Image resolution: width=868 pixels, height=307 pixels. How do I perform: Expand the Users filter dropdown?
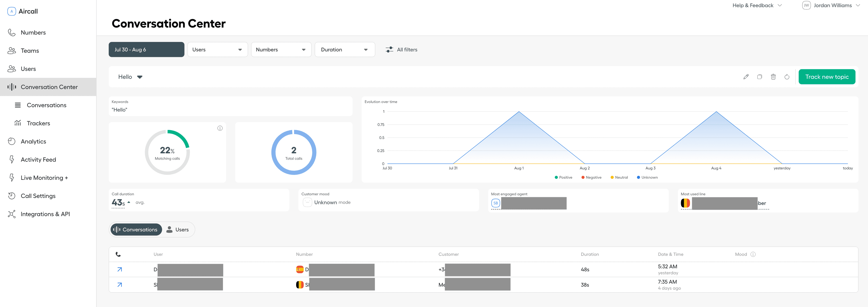coord(217,49)
